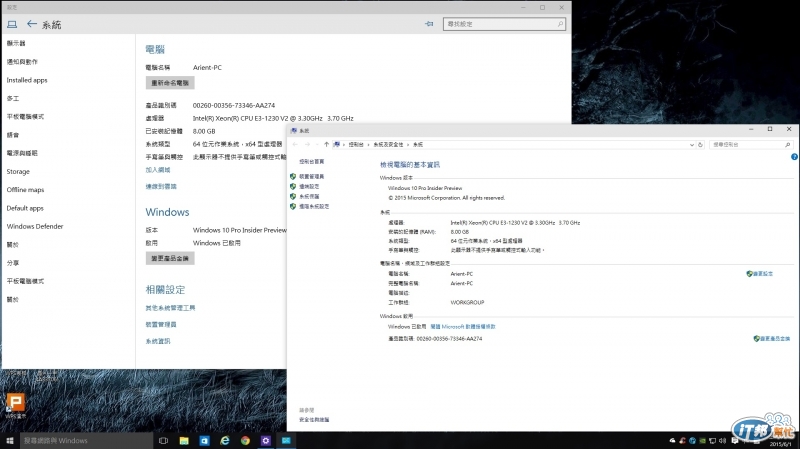Select Windows Defender in Settings sidebar
This screenshot has width=800, height=449.
point(35,227)
